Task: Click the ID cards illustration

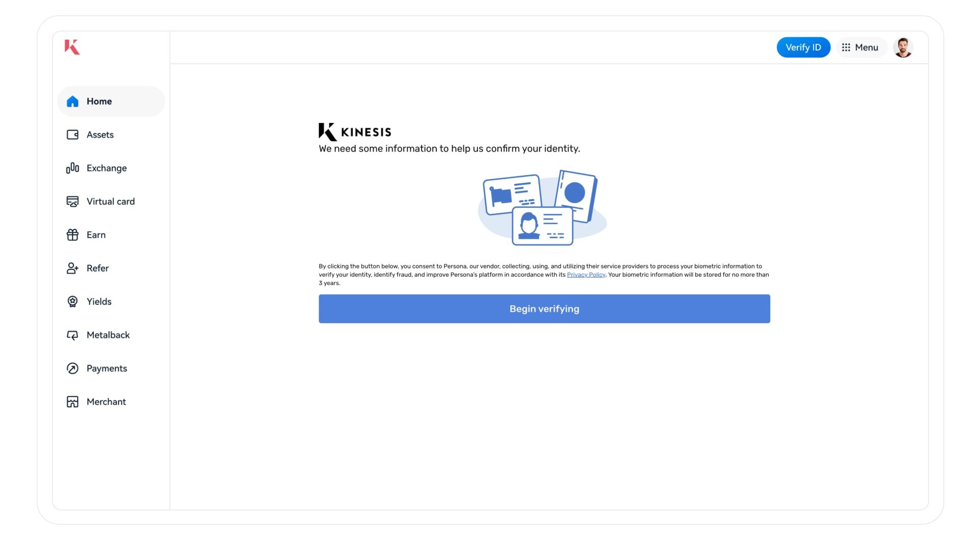Action: [542, 208]
